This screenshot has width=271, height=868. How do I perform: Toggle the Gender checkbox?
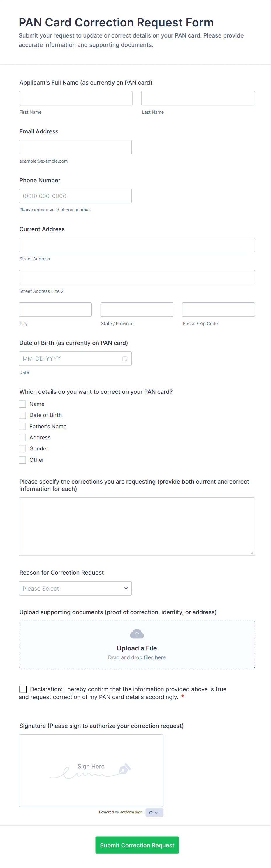(x=22, y=448)
